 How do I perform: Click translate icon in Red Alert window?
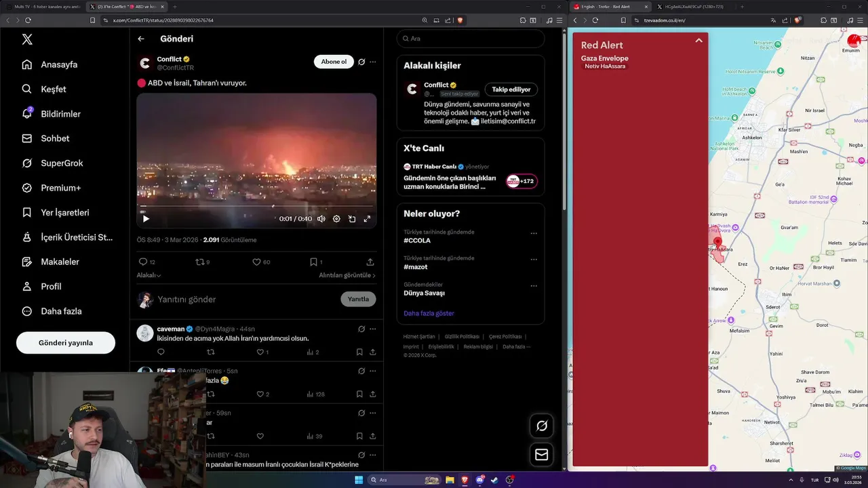[774, 20]
